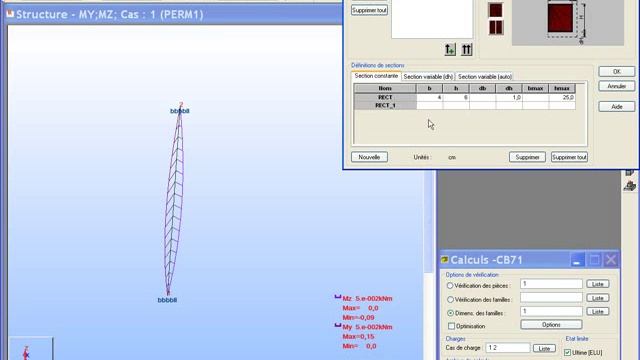Click the Nom column header

coord(385,88)
